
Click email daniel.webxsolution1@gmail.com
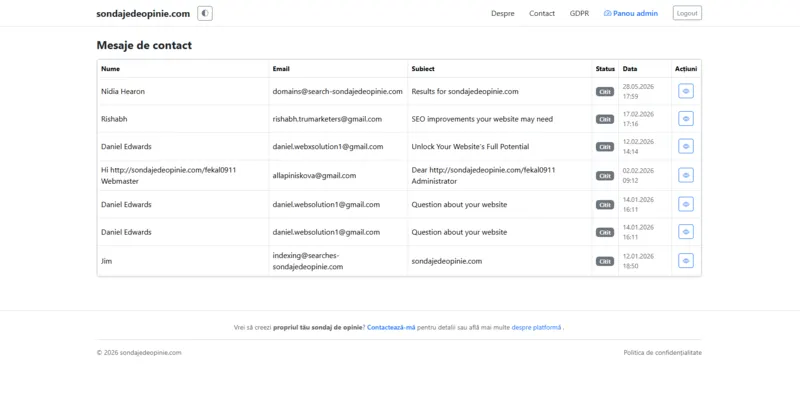point(328,147)
